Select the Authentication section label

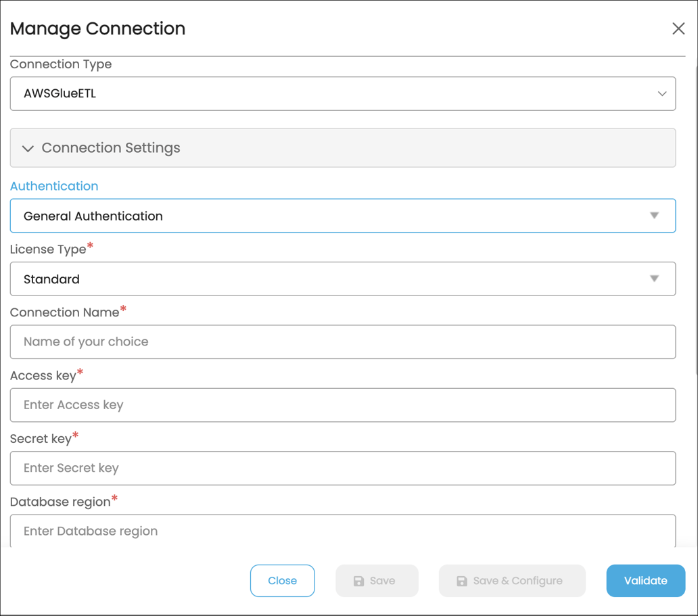pyautogui.click(x=53, y=185)
